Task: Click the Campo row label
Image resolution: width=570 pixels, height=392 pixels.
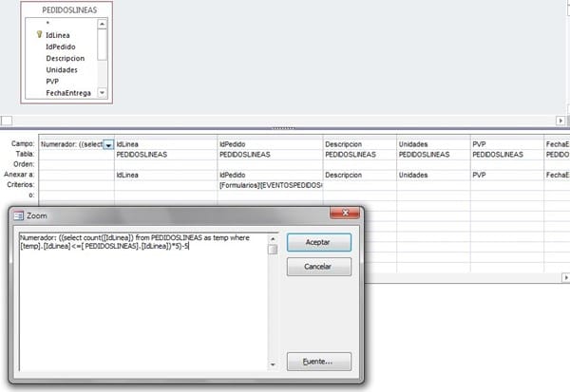Action: [x=23, y=144]
